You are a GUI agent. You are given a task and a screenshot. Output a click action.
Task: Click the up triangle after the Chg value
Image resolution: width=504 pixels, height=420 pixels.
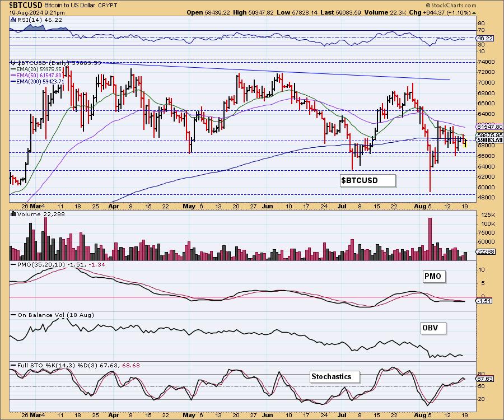pos(474,13)
